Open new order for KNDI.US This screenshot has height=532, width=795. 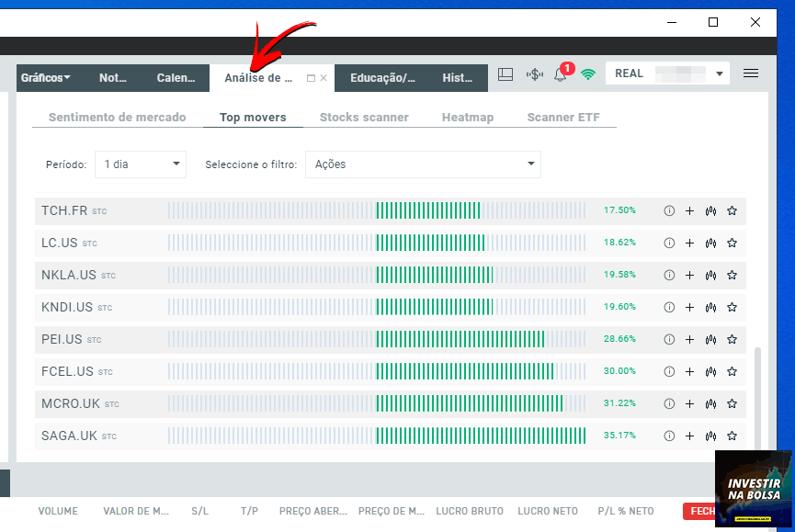click(689, 307)
